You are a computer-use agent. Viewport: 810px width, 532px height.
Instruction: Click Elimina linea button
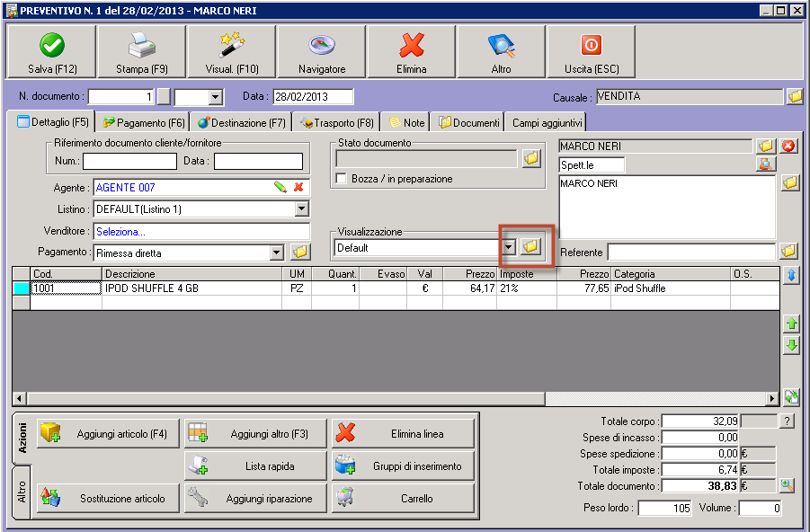point(403,433)
